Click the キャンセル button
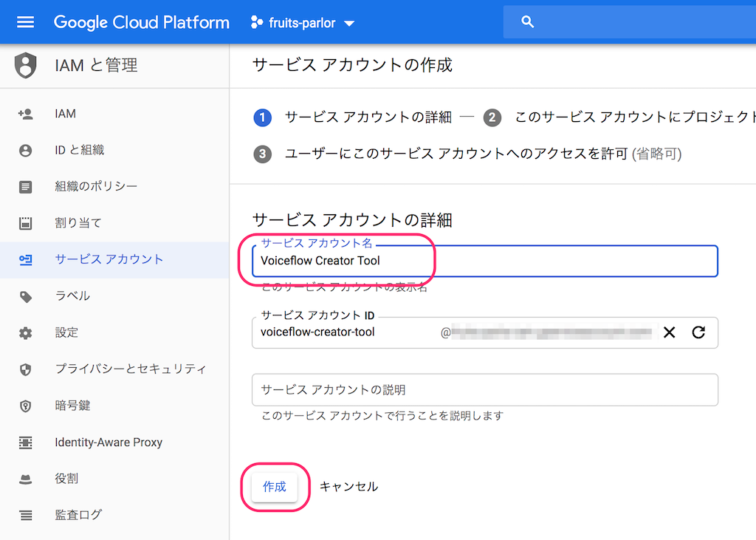The height and width of the screenshot is (540, 756). [x=348, y=487]
